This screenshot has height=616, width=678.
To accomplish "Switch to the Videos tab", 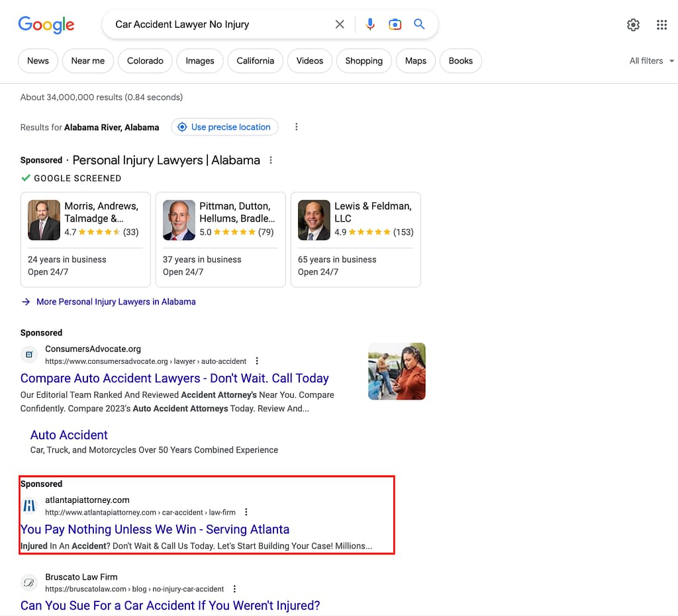I will (x=310, y=61).
